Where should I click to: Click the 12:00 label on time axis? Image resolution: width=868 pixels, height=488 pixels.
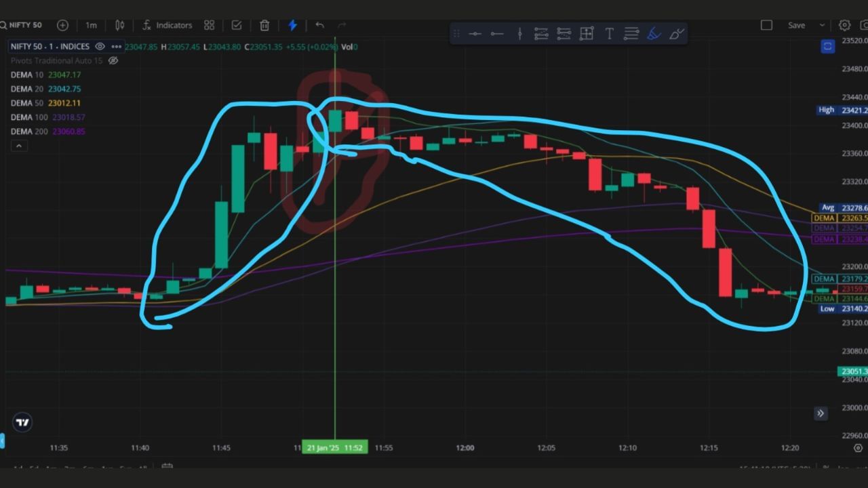[x=465, y=448]
